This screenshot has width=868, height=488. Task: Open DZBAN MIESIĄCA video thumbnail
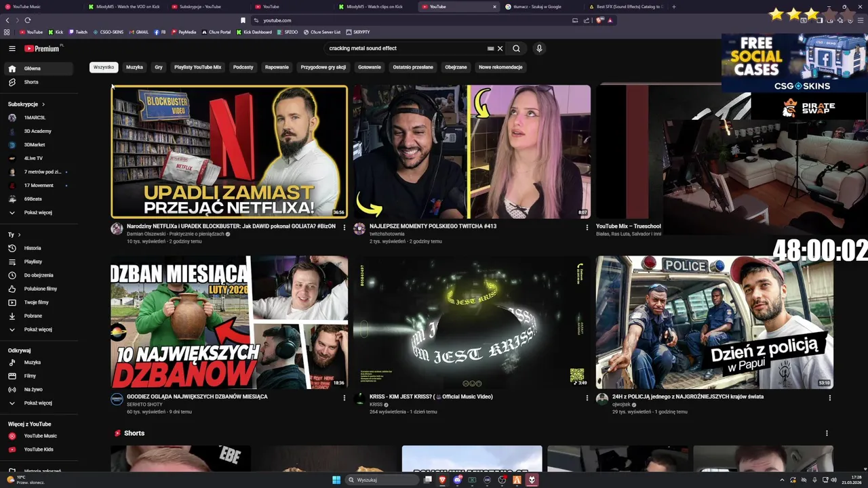[229, 323]
